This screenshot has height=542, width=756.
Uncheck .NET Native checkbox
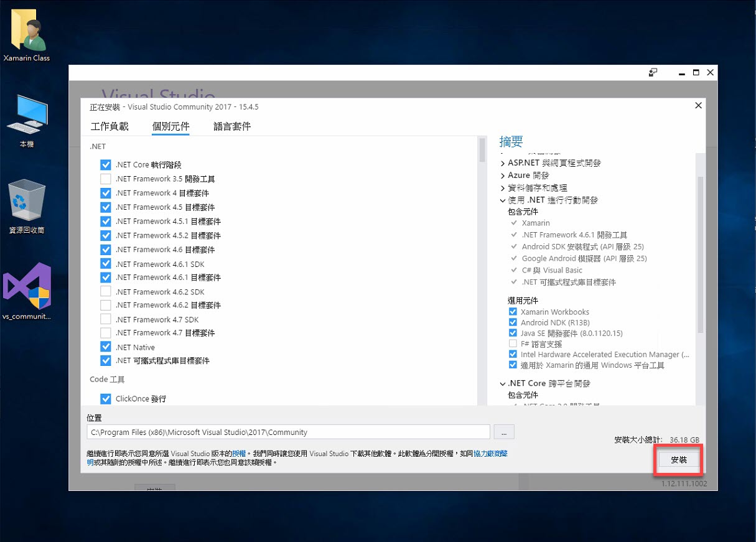(x=105, y=347)
